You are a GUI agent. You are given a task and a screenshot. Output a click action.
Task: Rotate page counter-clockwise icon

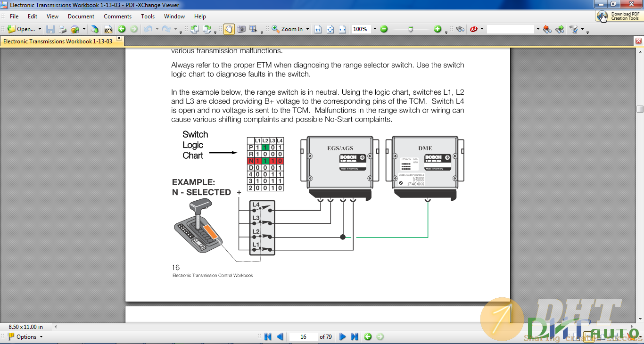(x=194, y=29)
